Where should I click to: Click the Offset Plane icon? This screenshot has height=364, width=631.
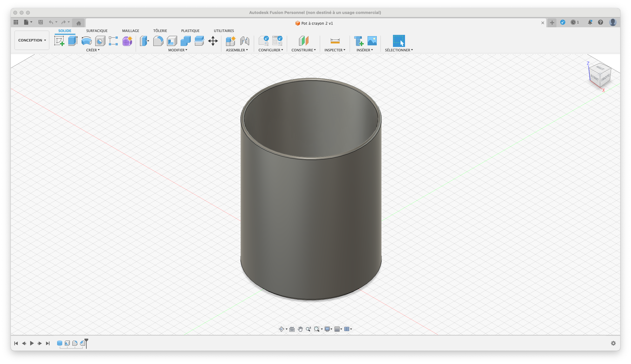pos(303,41)
